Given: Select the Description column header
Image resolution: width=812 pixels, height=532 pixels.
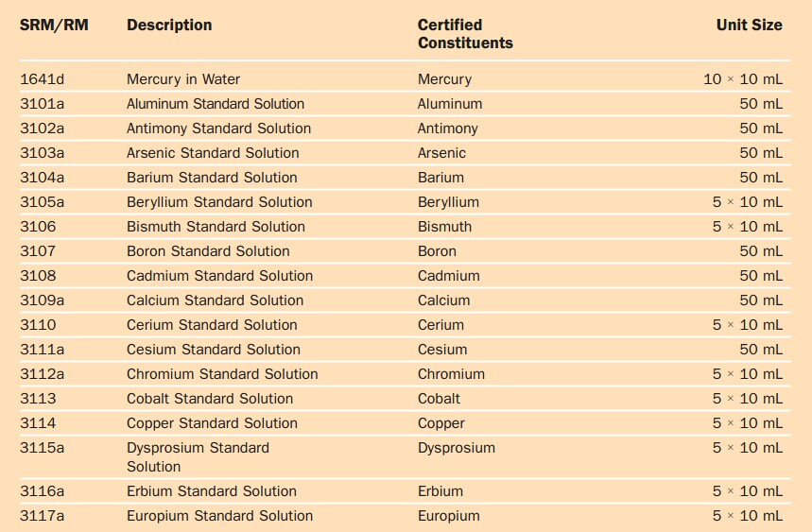Looking at the screenshot, I should pos(169,25).
